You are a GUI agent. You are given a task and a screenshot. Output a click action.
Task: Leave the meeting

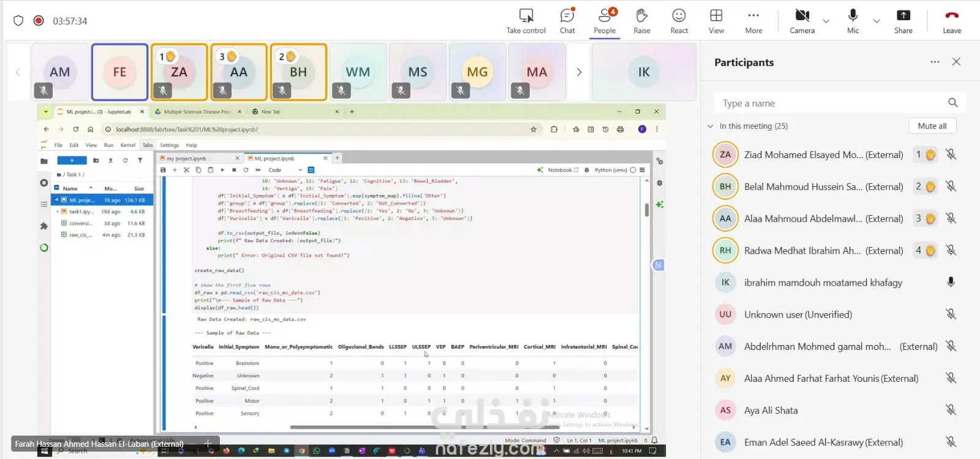952,21
